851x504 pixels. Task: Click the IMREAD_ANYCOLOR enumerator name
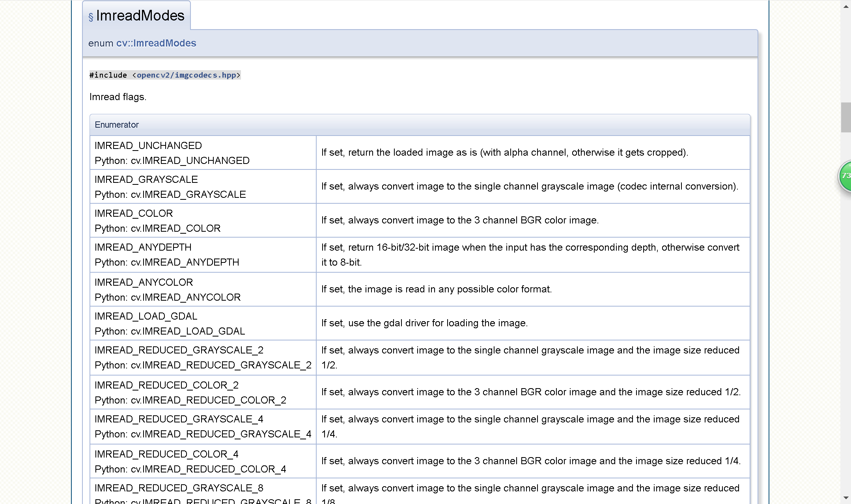144,282
